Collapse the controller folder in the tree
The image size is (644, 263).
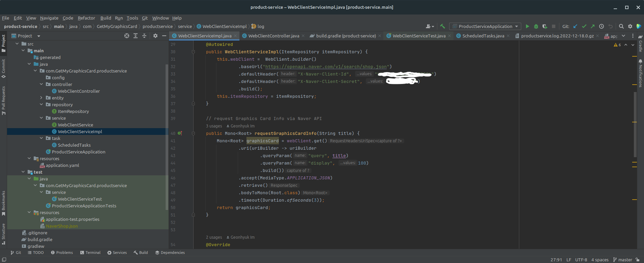click(x=41, y=84)
